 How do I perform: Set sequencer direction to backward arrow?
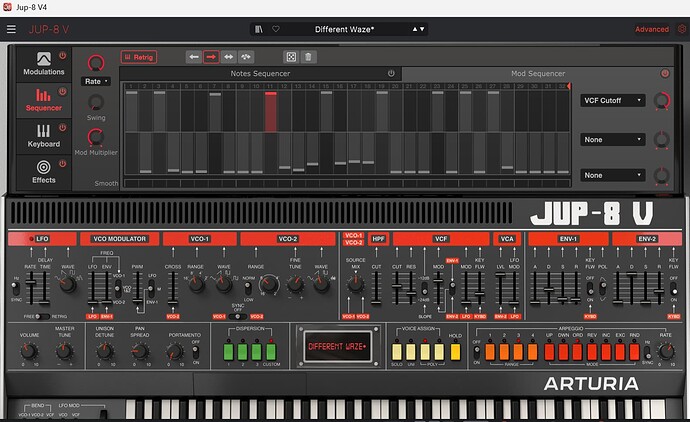pyautogui.click(x=194, y=57)
